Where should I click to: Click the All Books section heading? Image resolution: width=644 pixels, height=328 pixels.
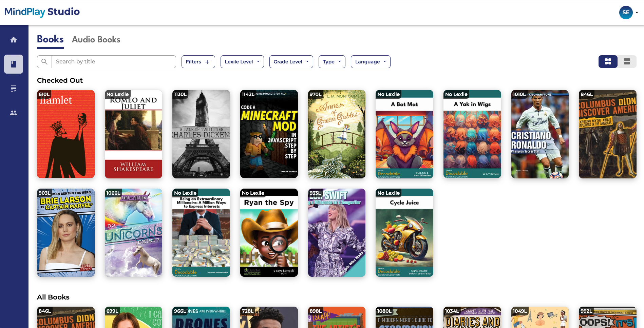(x=53, y=297)
